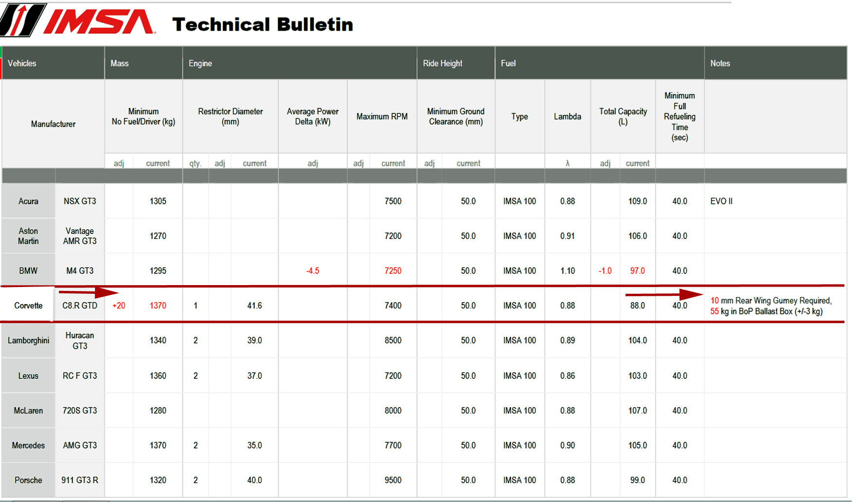
Task: Select the Technical Bulletin title text
Action: point(262,24)
